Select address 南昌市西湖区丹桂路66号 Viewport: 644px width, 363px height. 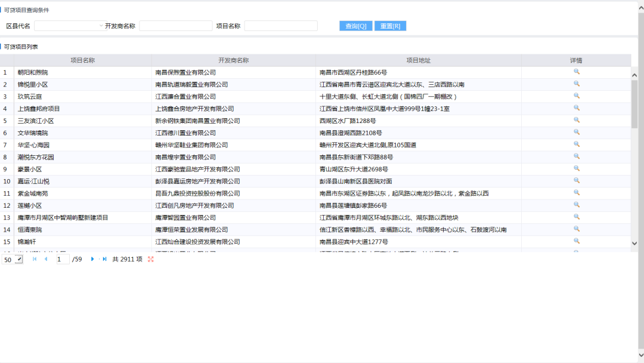[x=353, y=72]
